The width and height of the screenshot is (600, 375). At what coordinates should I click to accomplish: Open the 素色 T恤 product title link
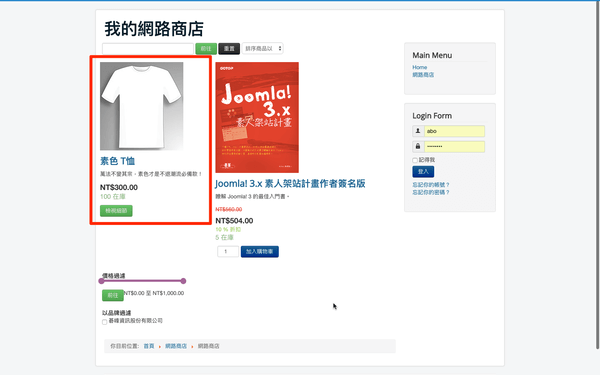(x=117, y=161)
